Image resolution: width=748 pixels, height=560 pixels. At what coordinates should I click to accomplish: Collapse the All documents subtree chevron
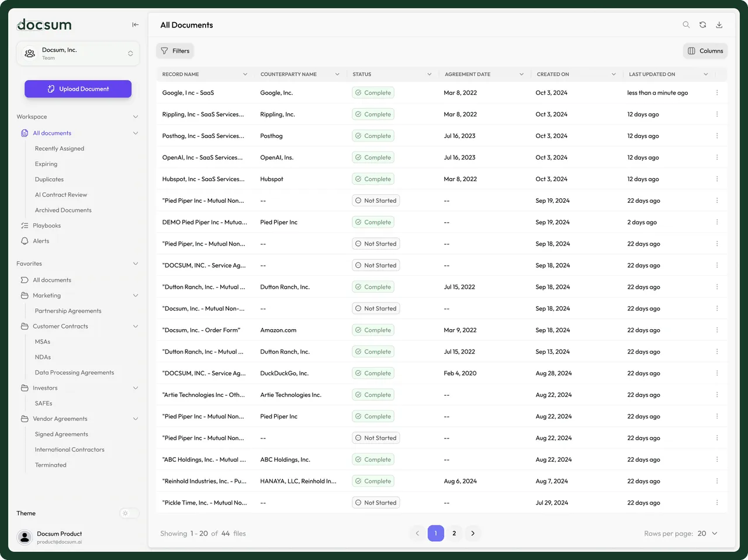point(136,133)
